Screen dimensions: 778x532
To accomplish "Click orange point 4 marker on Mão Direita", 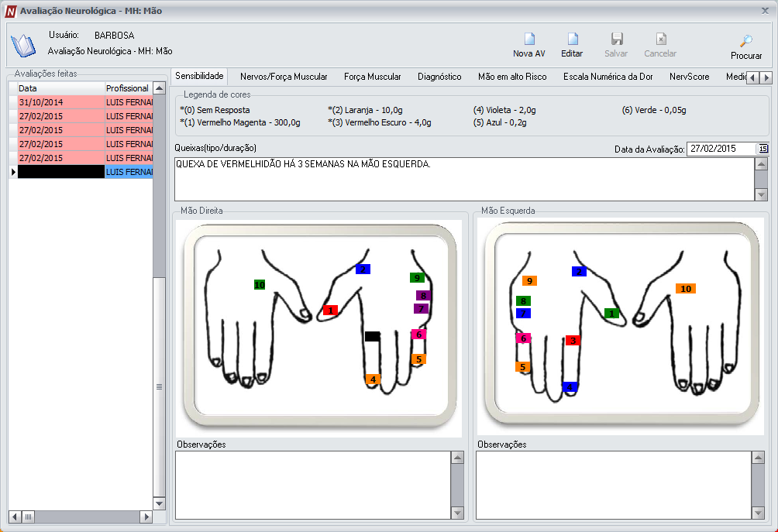I will pyautogui.click(x=373, y=379).
